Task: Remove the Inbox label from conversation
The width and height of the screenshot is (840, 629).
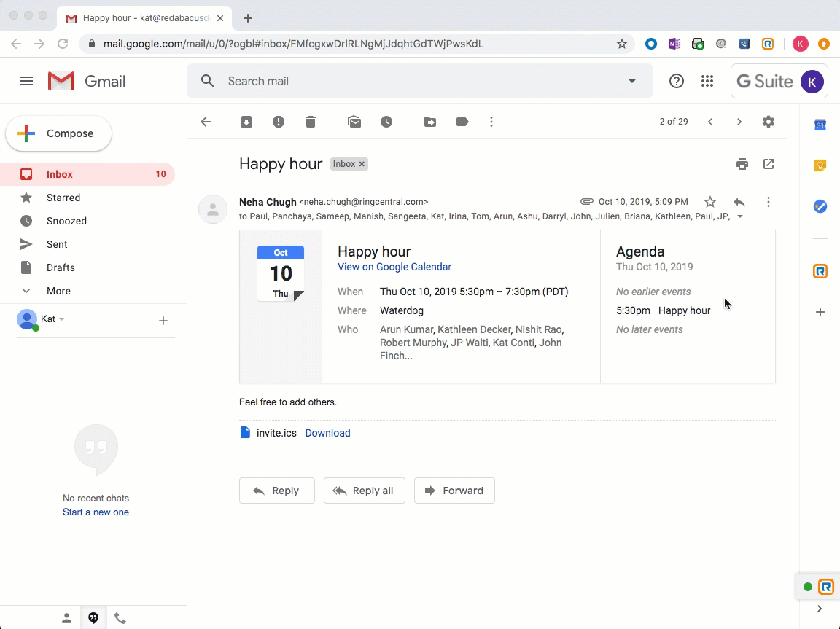Action: [362, 164]
